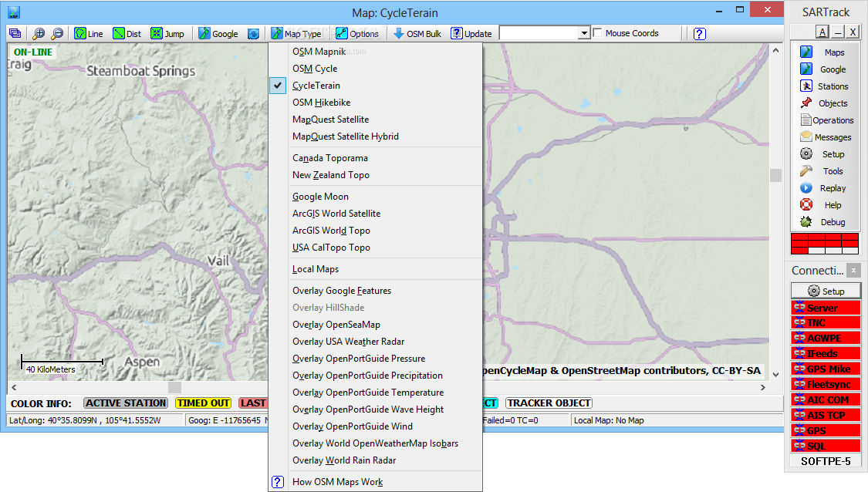Select the Dist distance tool

tap(127, 33)
